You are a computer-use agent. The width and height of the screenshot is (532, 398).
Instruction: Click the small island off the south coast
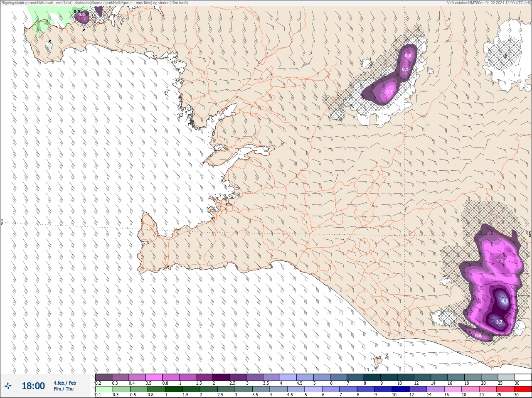click(x=377, y=361)
